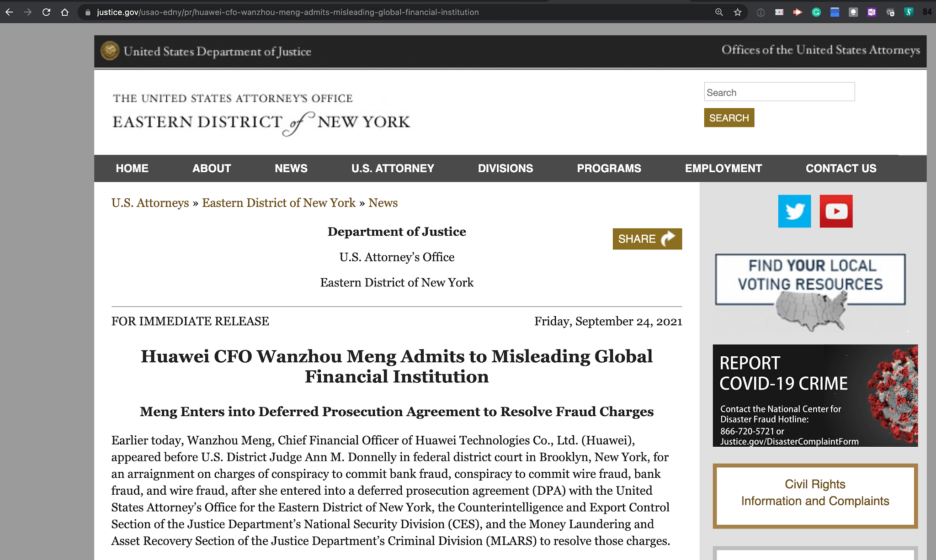Viewport: 936px width, 560px height.
Task: Click the browser back arrow
Action: (9, 12)
